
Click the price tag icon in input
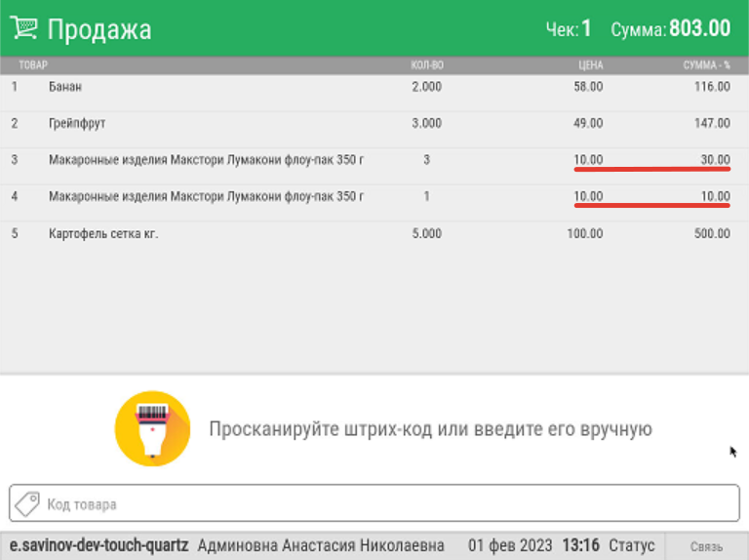pos(27,504)
